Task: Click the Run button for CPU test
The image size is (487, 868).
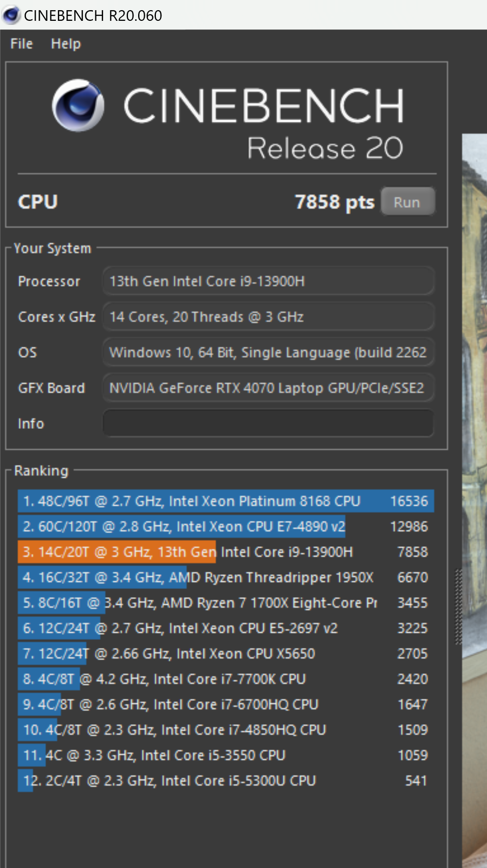Action: coord(407,202)
